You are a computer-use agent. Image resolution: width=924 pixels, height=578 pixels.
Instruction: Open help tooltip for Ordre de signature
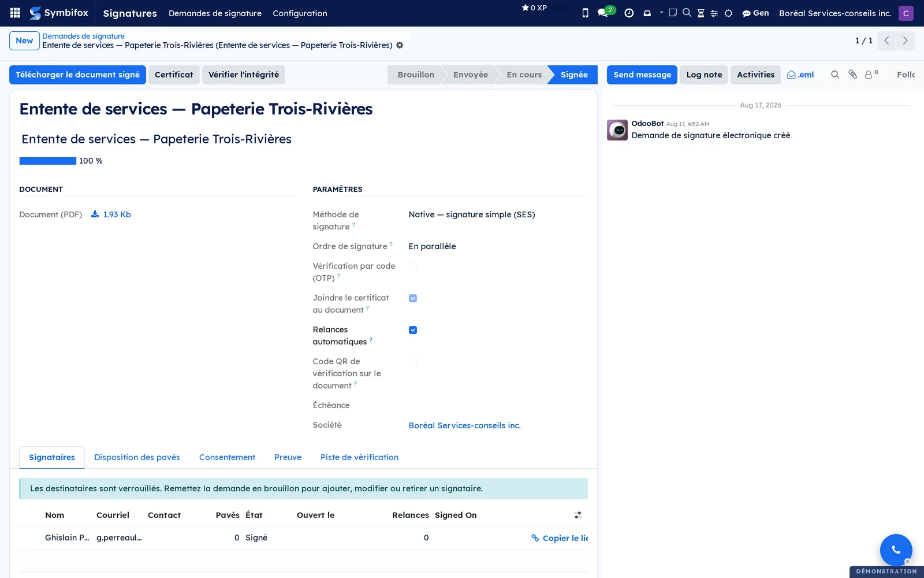[391, 244]
